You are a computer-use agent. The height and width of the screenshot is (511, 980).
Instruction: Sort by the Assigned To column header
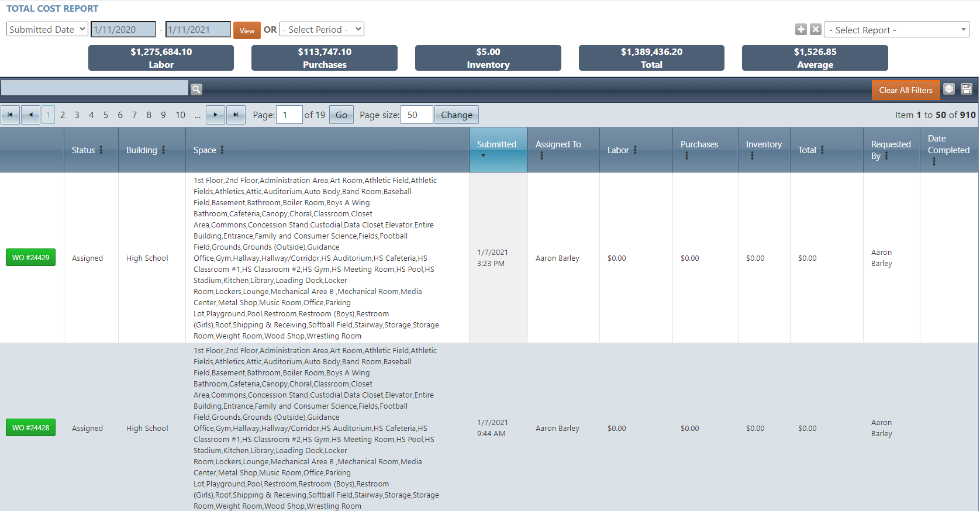coord(558,144)
